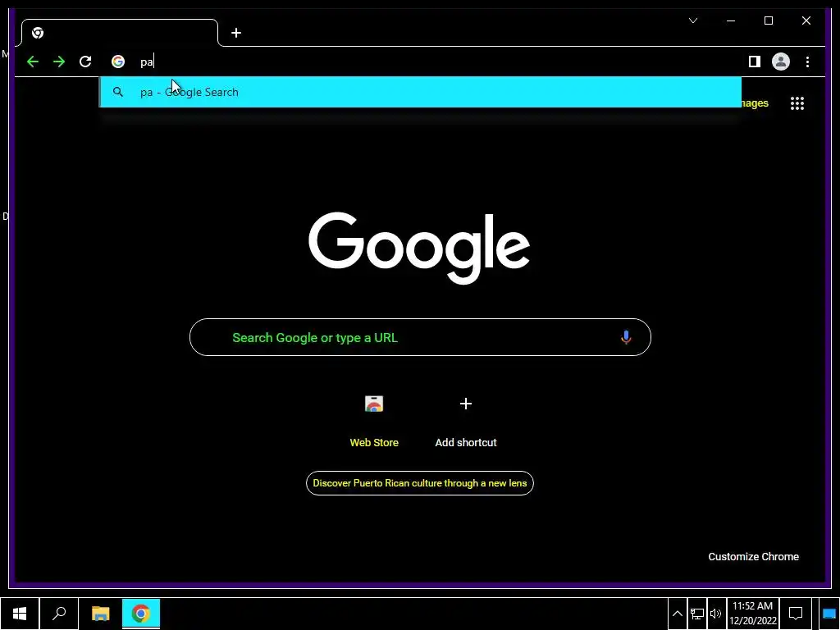Open the Web Store link label
Image resolution: width=840 pixels, height=630 pixels.
click(x=374, y=443)
